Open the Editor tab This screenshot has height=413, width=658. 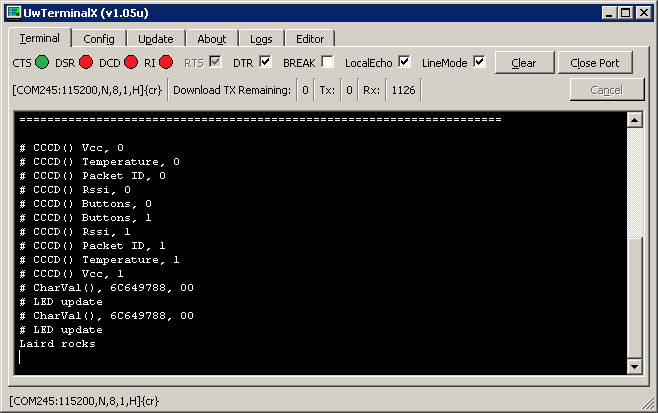click(310, 39)
